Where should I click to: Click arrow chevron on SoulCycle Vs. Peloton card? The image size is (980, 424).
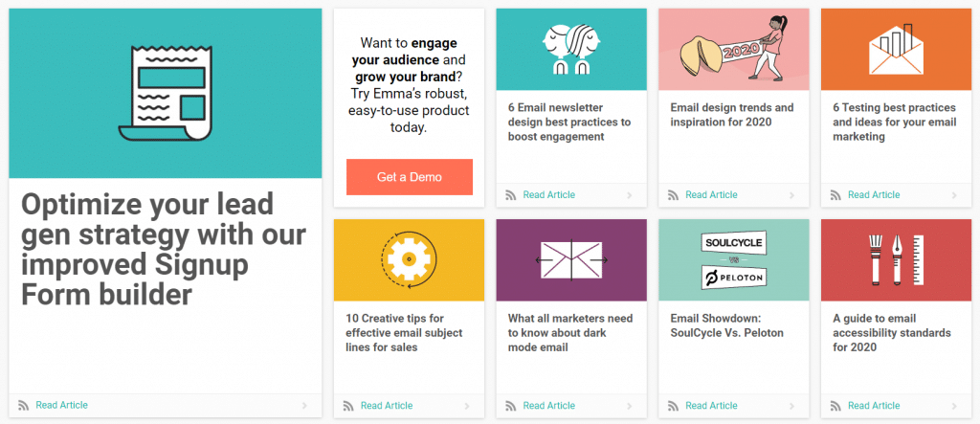point(791,406)
